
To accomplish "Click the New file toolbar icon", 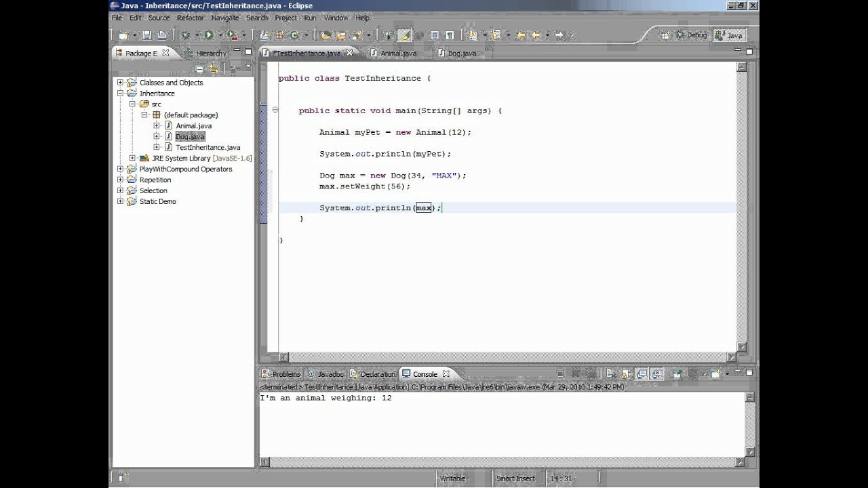I will pyautogui.click(x=123, y=35).
